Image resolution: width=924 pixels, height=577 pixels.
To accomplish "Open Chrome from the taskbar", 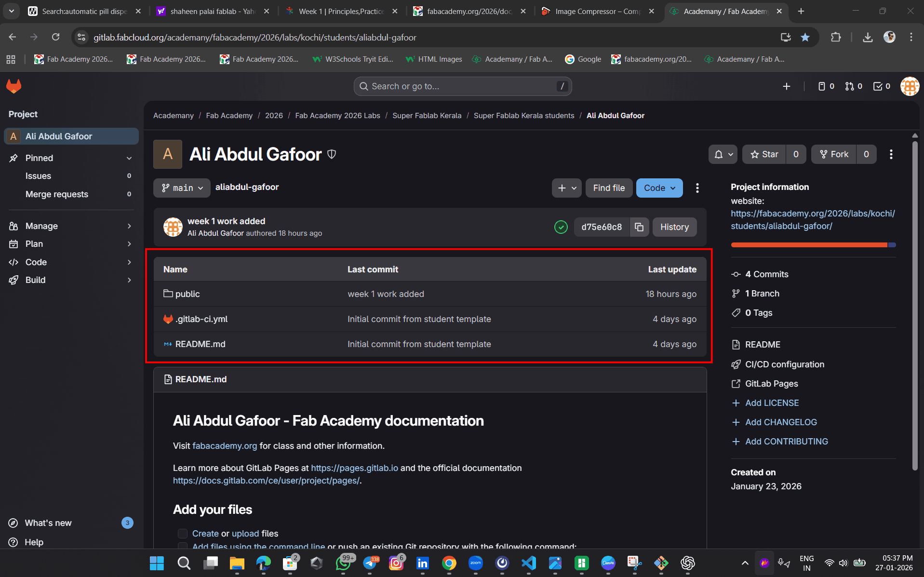I will click(449, 563).
